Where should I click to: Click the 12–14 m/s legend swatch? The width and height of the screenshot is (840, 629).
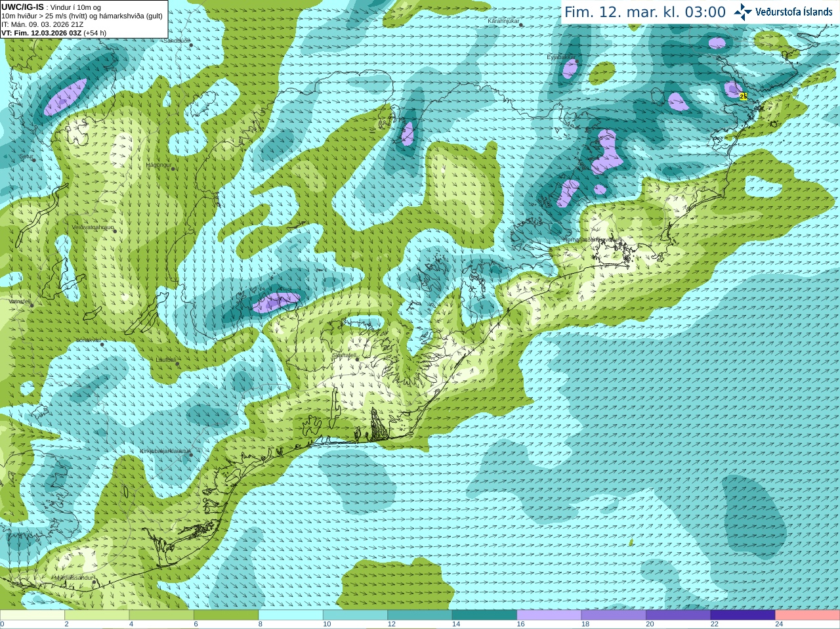[420, 615]
